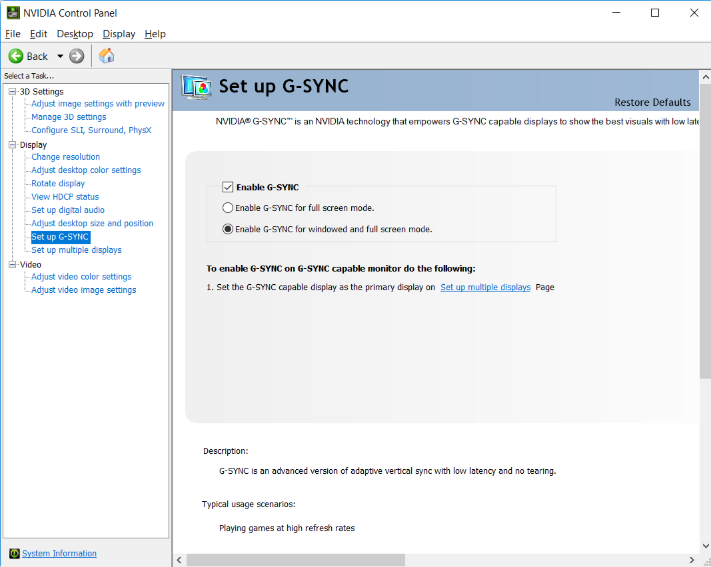Screen dimensions: 711x567
Task: Collapse the Display tree node
Action: (12, 145)
